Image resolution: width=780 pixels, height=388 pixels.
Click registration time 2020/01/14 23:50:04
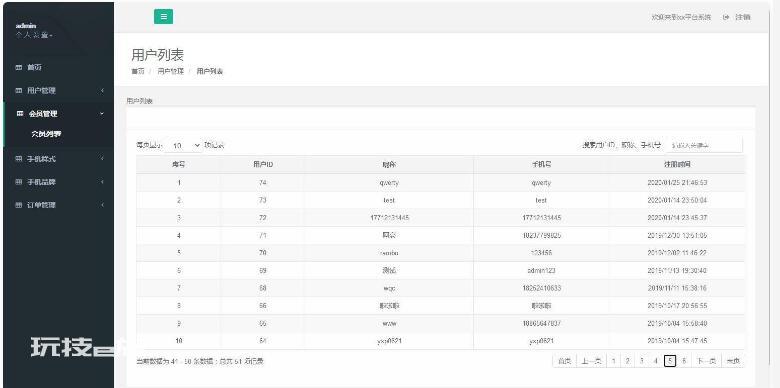(x=677, y=200)
